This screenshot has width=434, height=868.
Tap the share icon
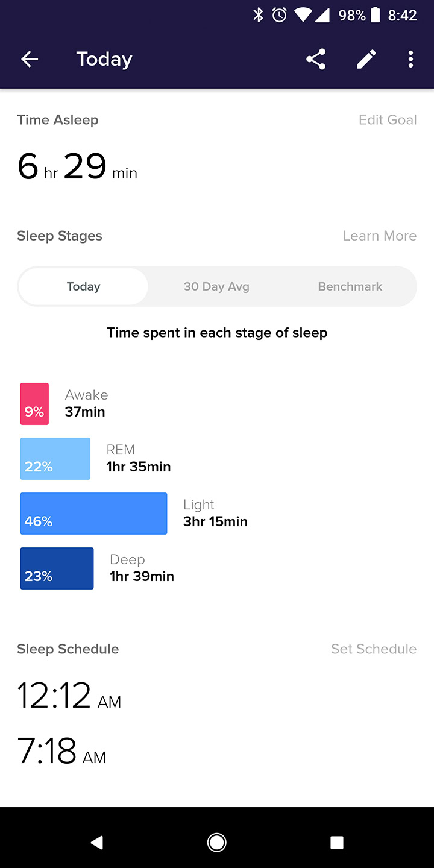pos(316,59)
